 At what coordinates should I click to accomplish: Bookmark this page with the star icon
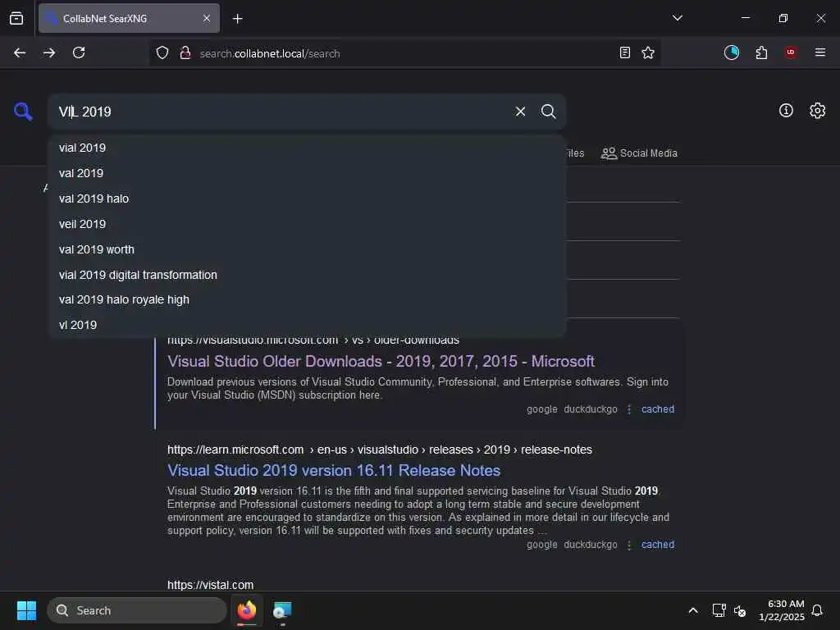pos(648,52)
